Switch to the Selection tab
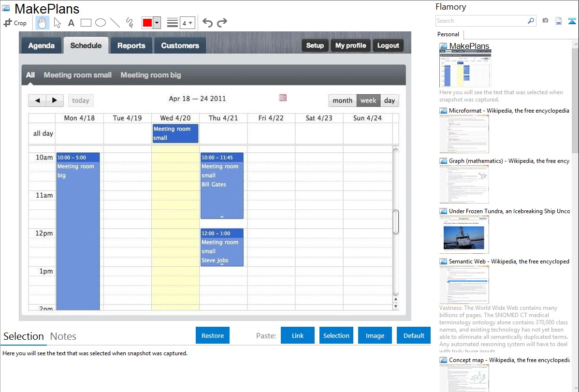 point(24,336)
